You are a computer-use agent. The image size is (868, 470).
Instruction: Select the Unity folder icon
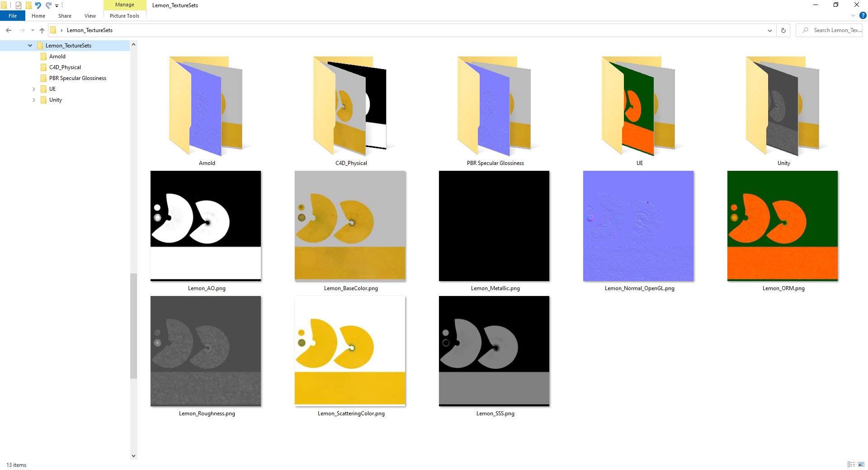pyautogui.click(x=783, y=106)
